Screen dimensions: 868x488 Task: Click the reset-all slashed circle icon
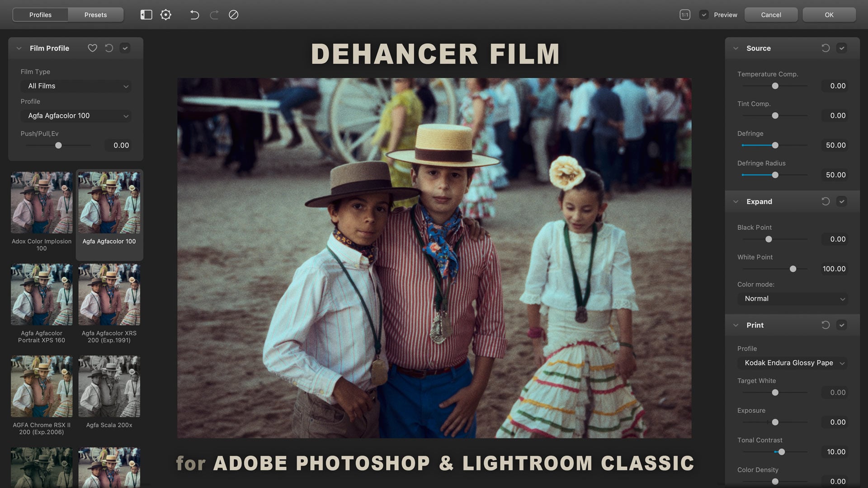(x=233, y=15)
